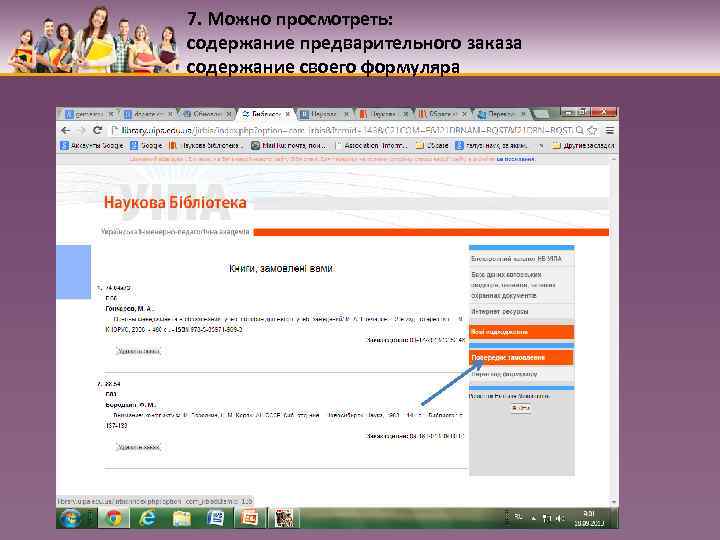Open Google Chrome from the taskbar
720x540 pixels.
(x=113, y=518)
